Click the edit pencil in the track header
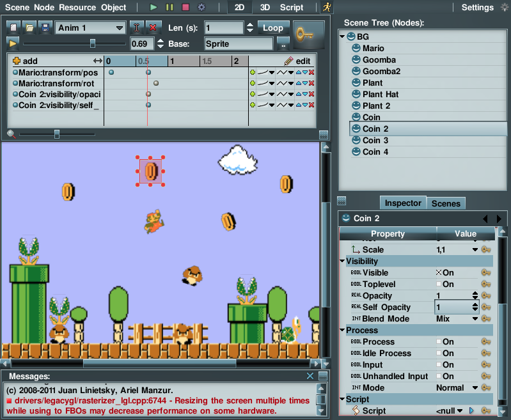511x420 pixels. pos(288,61)
